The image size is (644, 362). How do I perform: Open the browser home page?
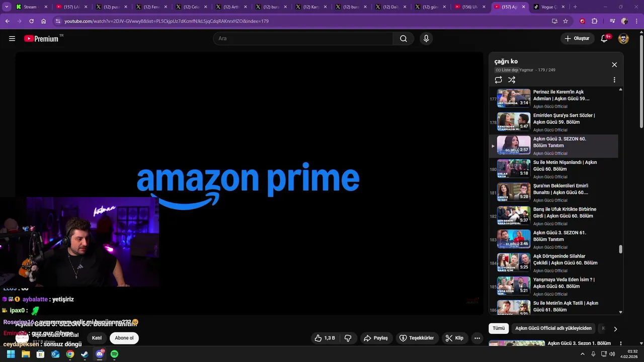coord(43,21)
